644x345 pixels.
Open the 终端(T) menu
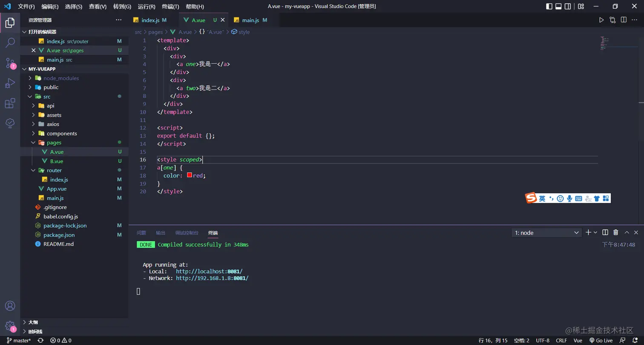tap(171, 6)
